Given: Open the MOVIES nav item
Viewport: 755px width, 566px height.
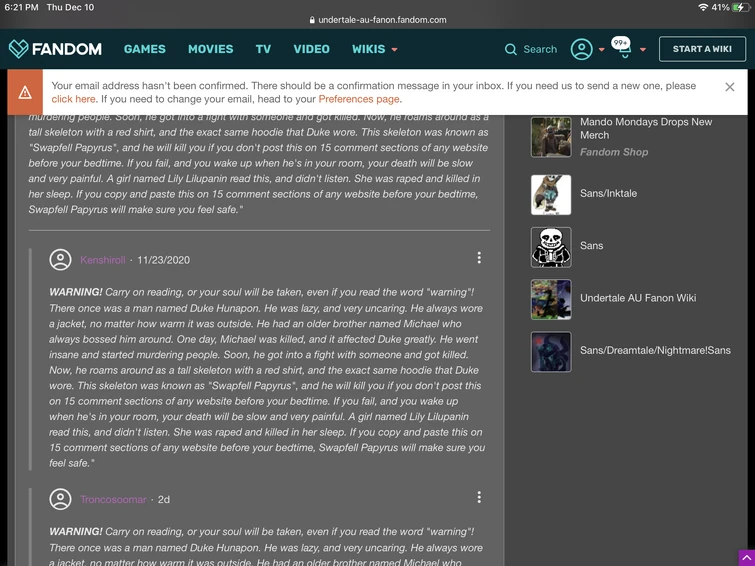Looking at the screenshot, I should click(x=210, y=49).
